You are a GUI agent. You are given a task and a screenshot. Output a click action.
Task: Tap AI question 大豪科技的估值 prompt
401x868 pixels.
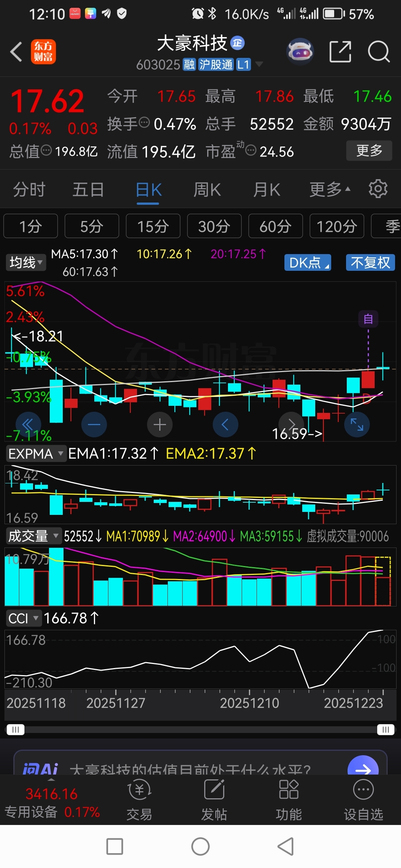pyautogui.click(x=190, y=769)
